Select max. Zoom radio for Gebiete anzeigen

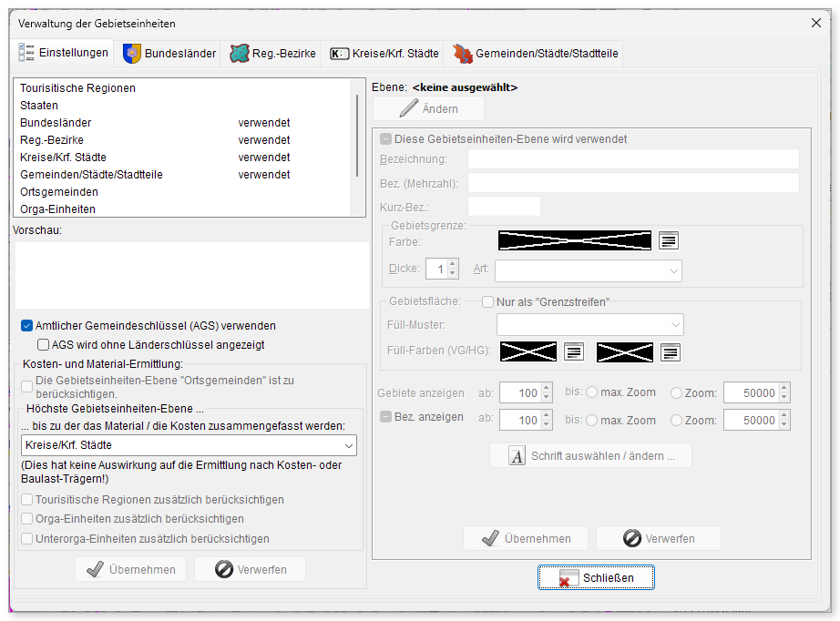(x=591, y=392)
